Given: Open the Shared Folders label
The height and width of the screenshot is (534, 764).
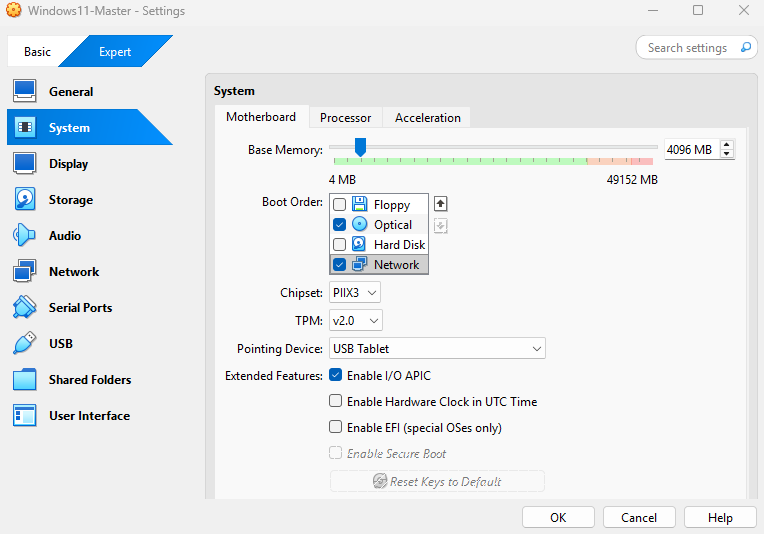Looking at the screenshot, I should [x=90, y=380].
